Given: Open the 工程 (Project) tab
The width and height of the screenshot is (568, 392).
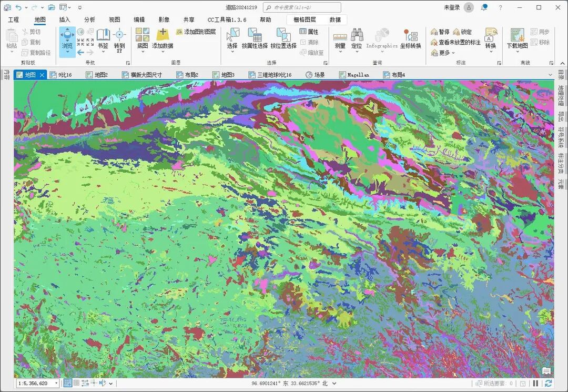Looking at the screenshot, I should pyautogui.click(x=13, y=19).
